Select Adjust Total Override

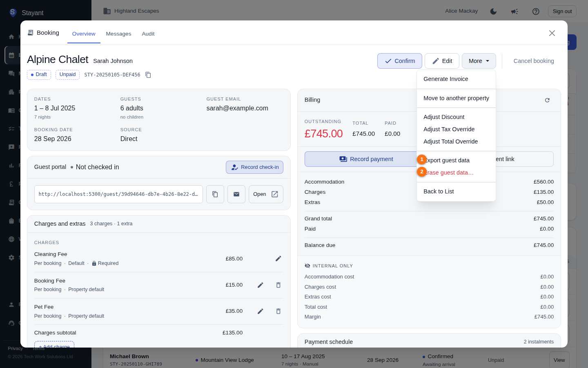coord(456,141)
